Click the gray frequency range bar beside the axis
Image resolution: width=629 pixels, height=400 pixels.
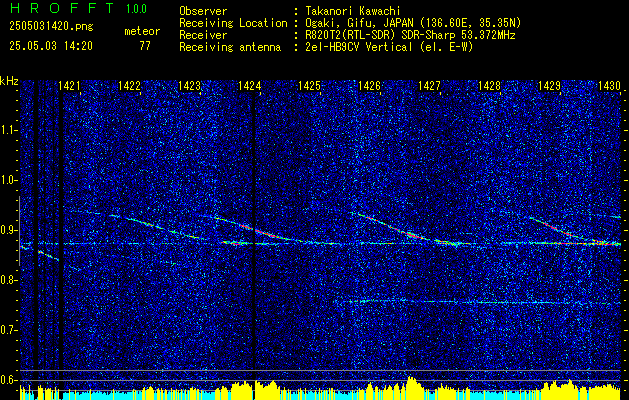(x=19, y=231)
